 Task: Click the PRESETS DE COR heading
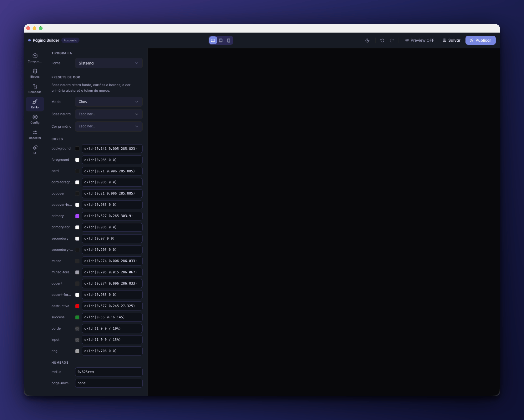tap(66, 77)
